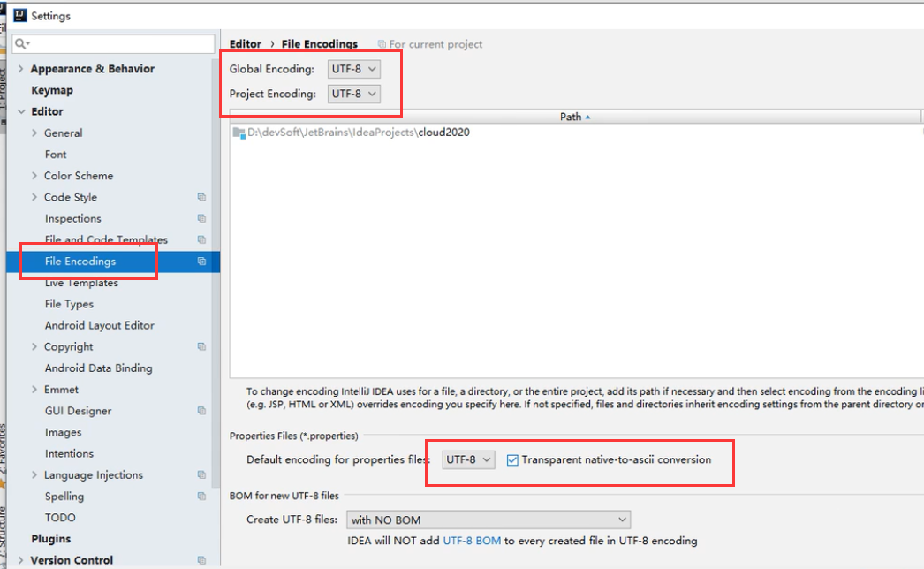Click the project-level icon beside Inspections
Screen dimensions: 924x569
click(x=201, y=218)
